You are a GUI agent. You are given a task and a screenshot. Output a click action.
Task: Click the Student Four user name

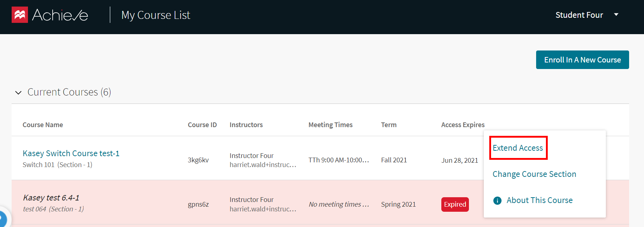click(579, 15)
